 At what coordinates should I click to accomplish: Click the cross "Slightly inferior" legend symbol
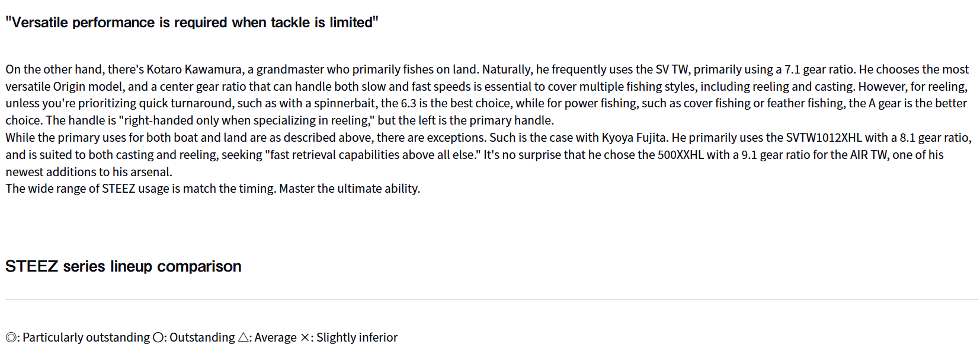pos(305,337)
